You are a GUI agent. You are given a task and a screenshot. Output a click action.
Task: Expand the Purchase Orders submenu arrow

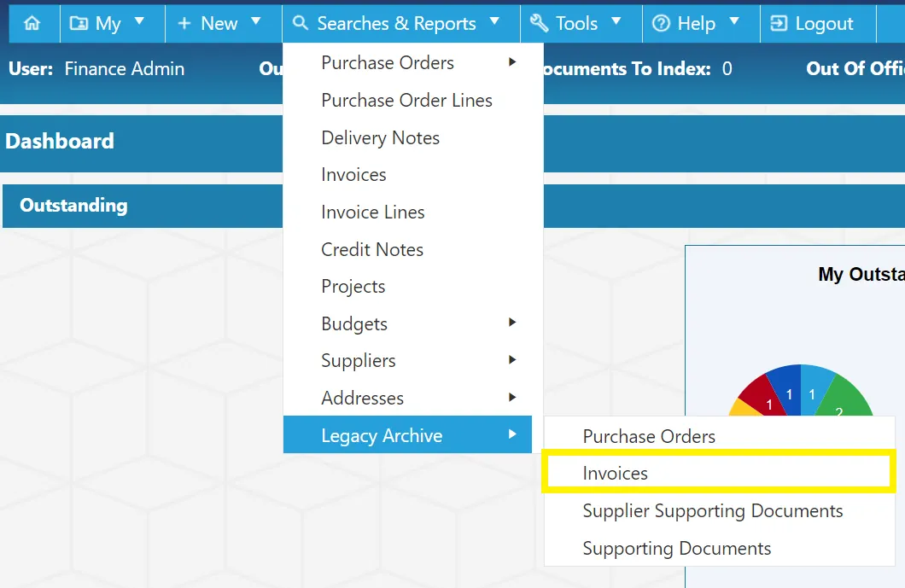pos(512,61)
